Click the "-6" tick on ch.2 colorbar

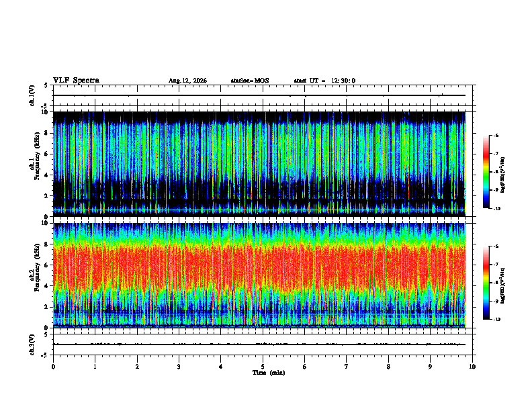(x=496, y=246)
